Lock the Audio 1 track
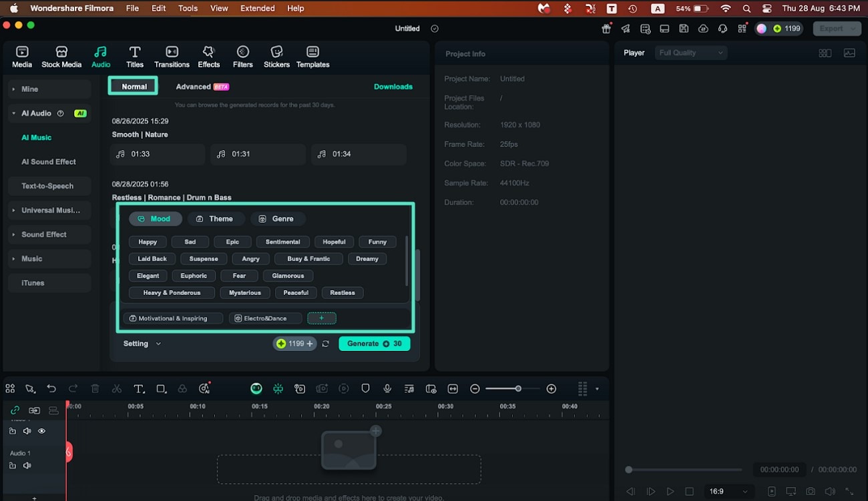This screenshot has width=868, height=501. (x=13, y=466)
